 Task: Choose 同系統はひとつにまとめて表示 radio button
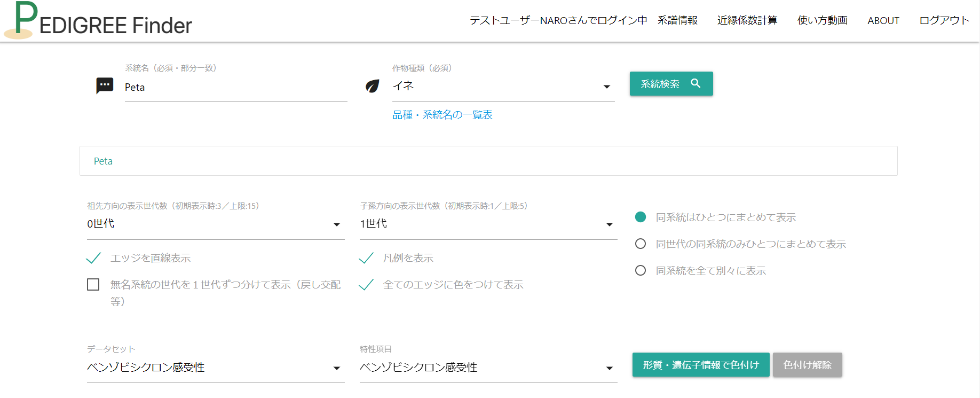(x=641, y=217)
